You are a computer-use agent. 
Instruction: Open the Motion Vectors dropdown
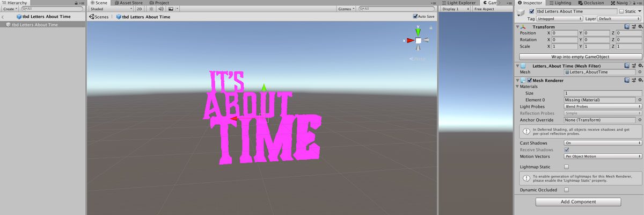[x=603, y=156]
